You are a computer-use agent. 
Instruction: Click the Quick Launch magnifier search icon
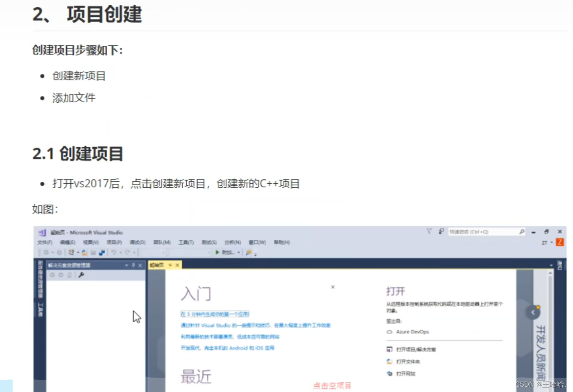click(x=522, y=232)
